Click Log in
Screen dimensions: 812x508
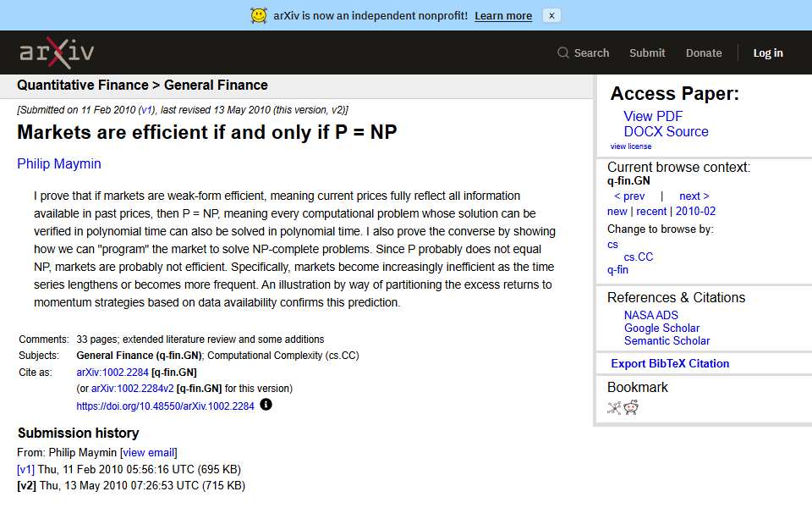[x=767, y=52]
